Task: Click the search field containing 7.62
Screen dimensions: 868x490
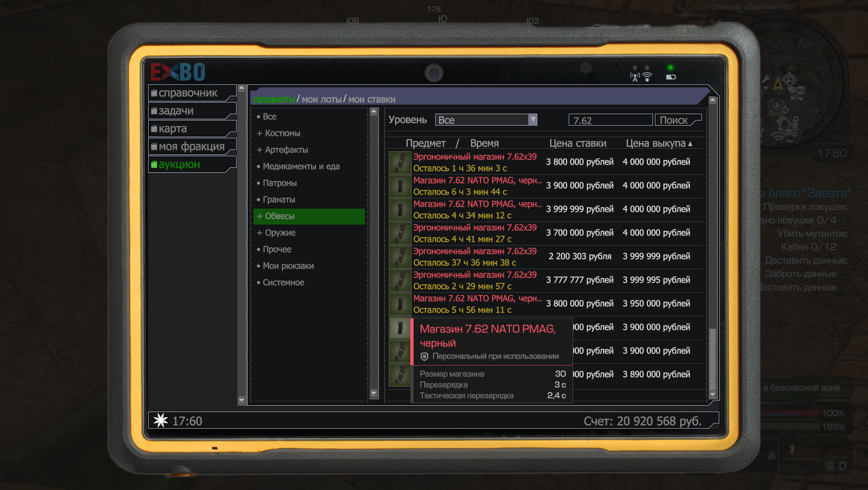Action: pyautogui.click(x=610, y=120)
